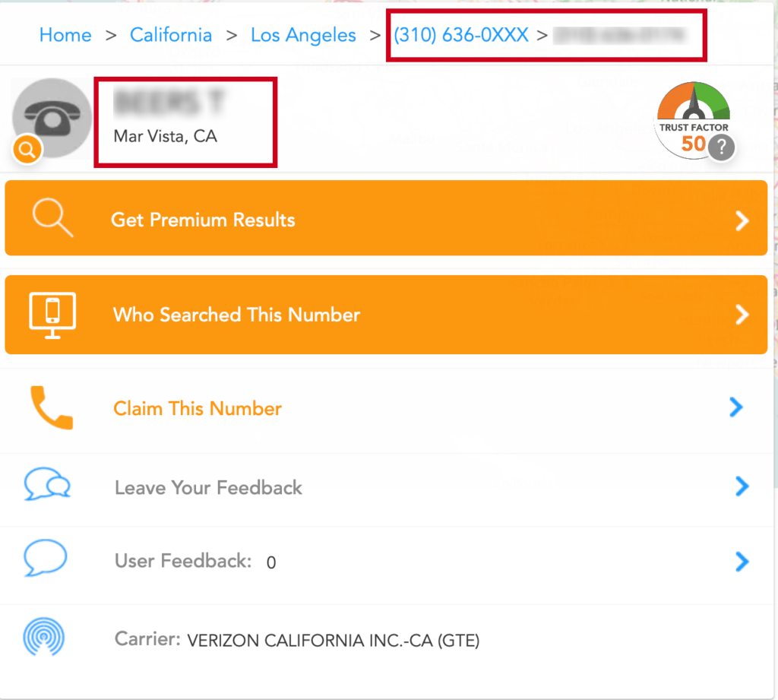
Task: Navigate to Los Angeles breadcrumb
Action: (303, 35)
